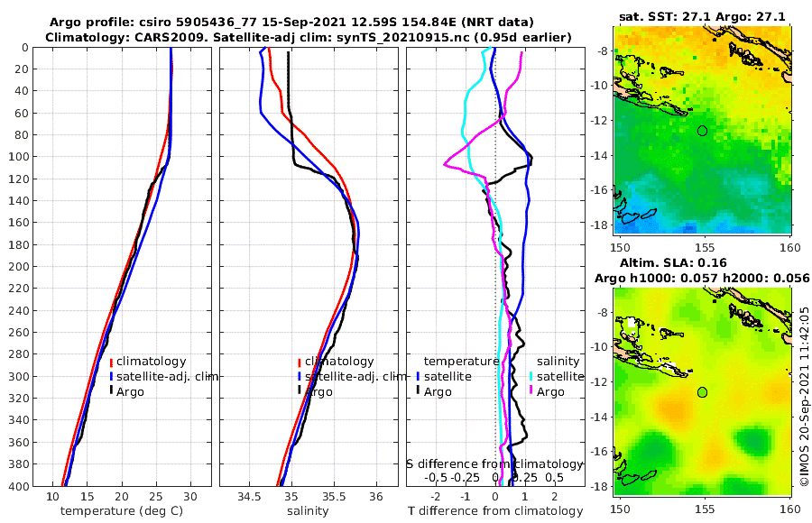Click salinity axis tick label 35.5
The width and height of the screenshot is (812, 523).
coord(334,496)
